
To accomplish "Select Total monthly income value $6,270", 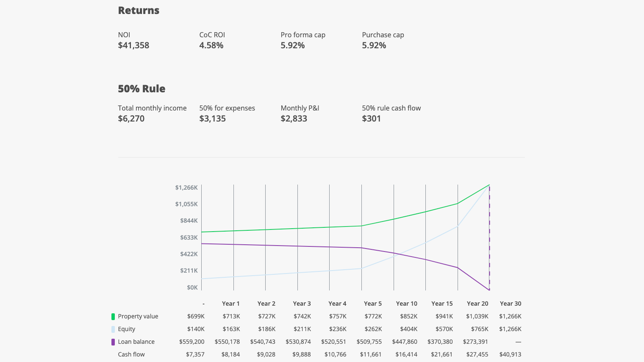I will point(131,119).
